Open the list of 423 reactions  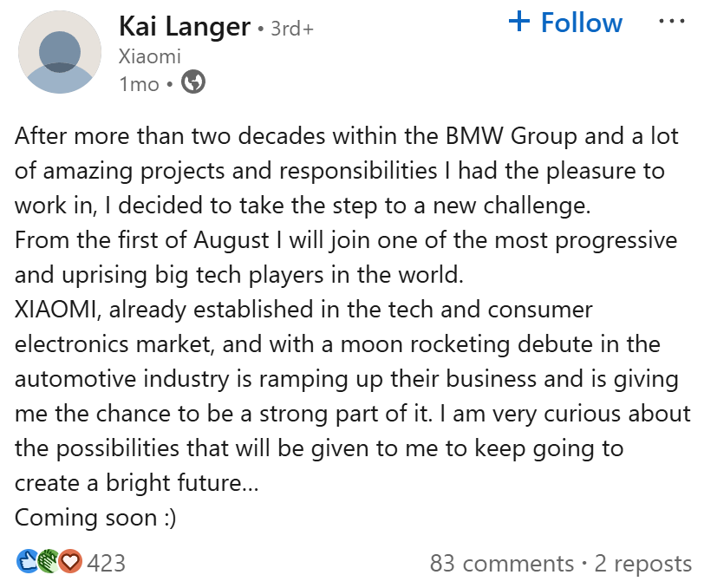pyautogui.click(x=107, y=563)
